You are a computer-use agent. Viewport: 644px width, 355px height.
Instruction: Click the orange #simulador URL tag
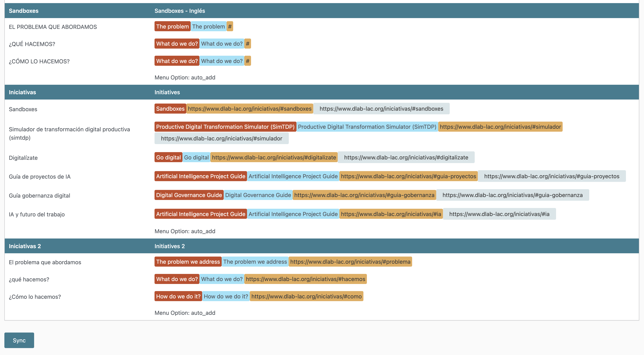[x=500, y=127]
